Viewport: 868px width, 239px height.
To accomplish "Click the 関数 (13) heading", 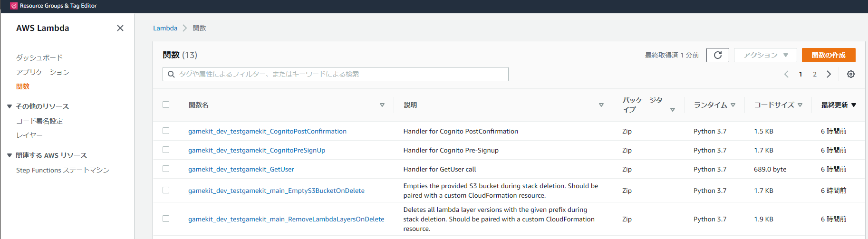I will (x=180, y=55).
